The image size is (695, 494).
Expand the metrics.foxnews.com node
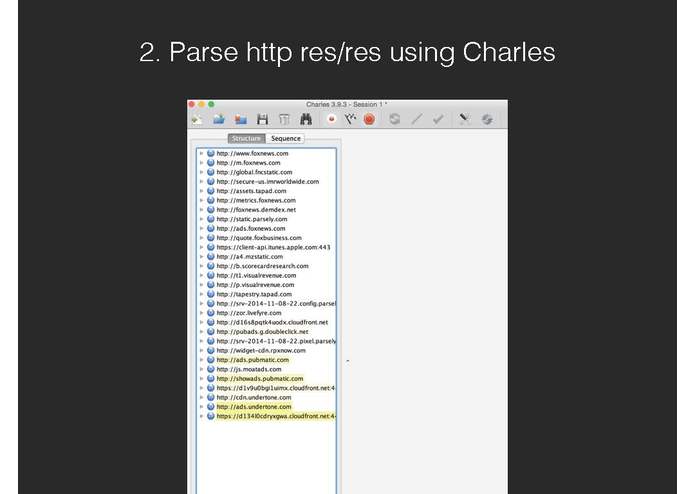pyautogui.click(x=202, y=200)
